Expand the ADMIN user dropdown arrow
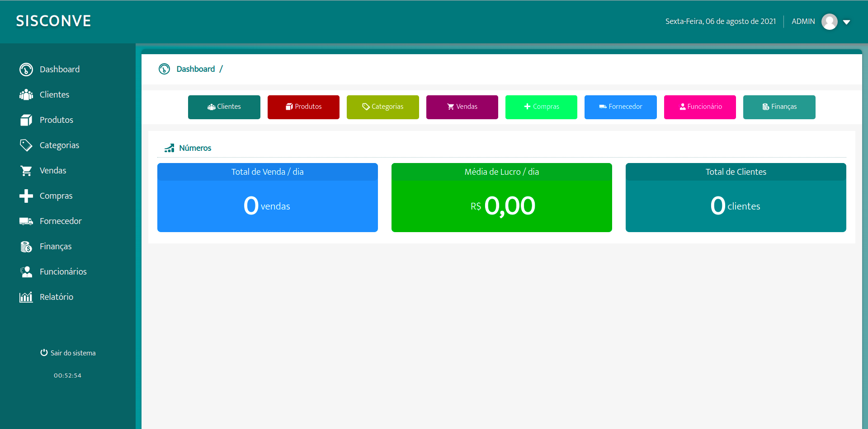The height and width of the screenshot is (429, 868). (847, 22)
